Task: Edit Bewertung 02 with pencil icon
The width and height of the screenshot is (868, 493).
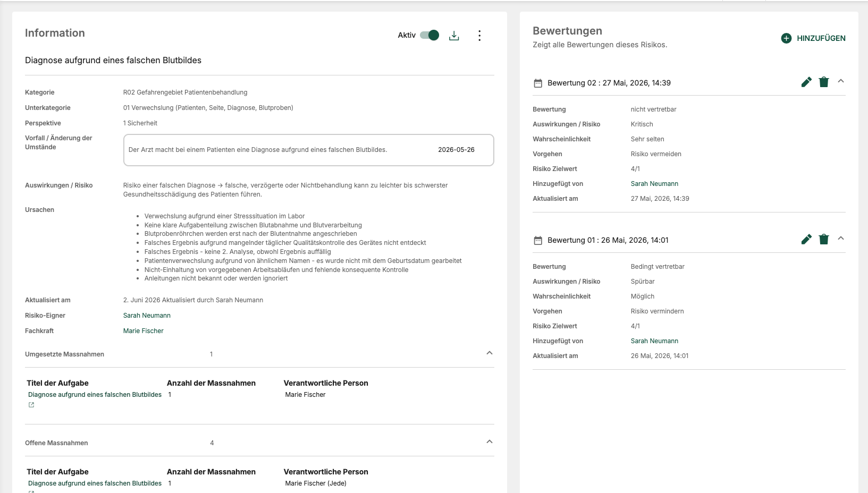Action: point(806,82)
